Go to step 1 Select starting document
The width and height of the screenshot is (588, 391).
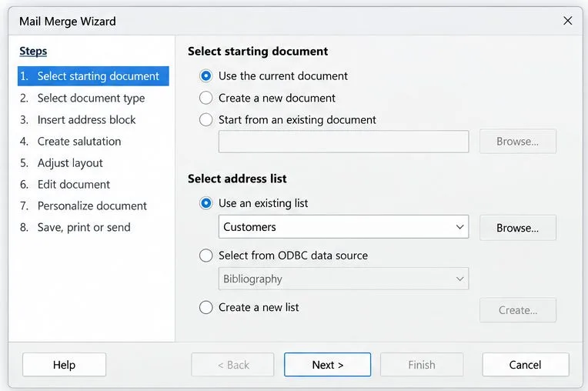tap(93, 76)
